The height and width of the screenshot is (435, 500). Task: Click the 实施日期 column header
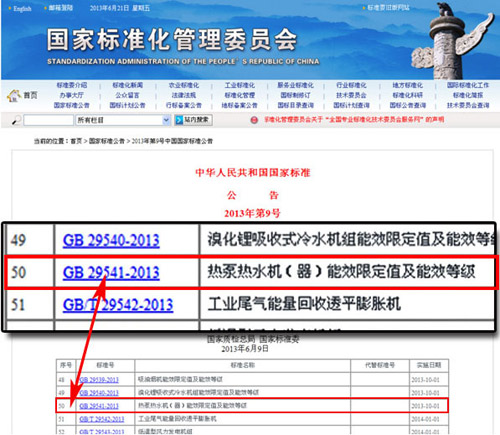click(x=429, y=365)
